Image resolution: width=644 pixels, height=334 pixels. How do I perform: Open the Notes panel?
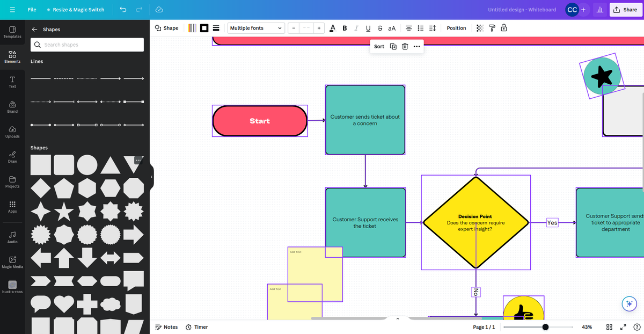tap(166, 327)
